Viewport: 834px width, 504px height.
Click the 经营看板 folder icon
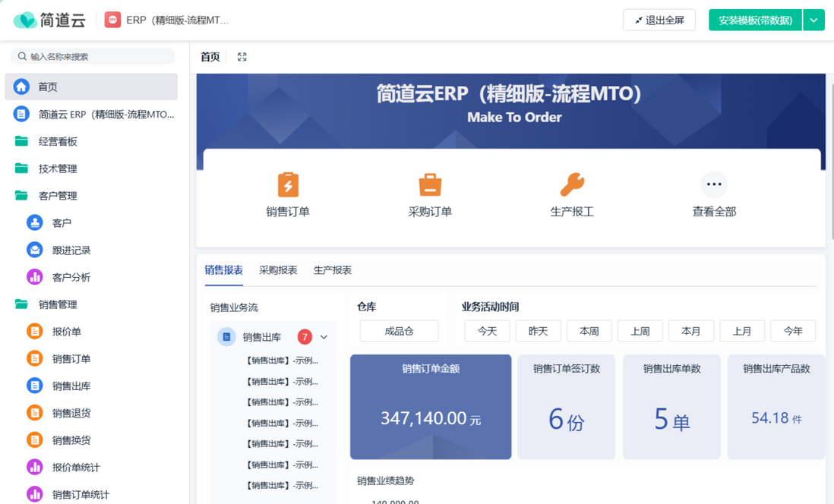click(21, 141)
